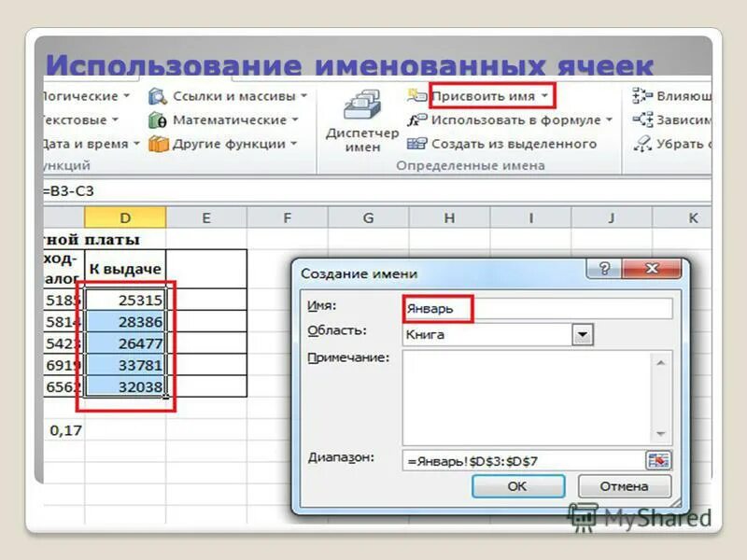The height and width of the screenshot is (560, 747).
Task: Select column E header
Action: tap(206, 217)
